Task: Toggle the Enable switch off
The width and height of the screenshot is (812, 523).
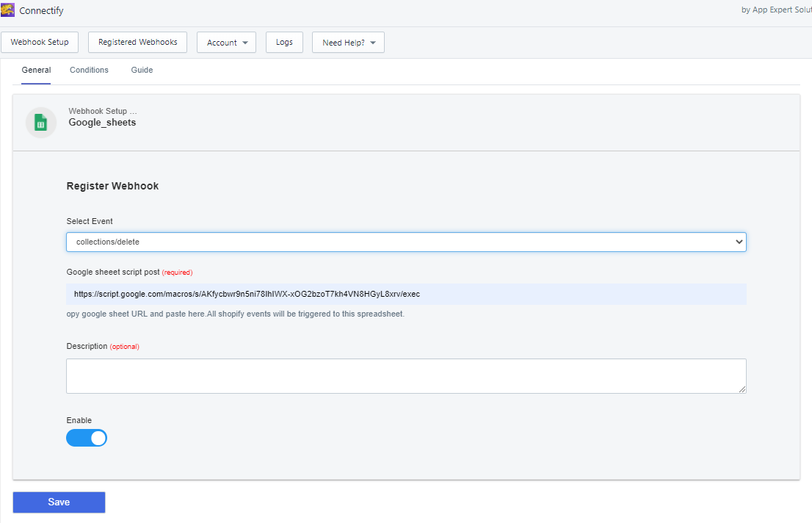Action: coord(87,438)
